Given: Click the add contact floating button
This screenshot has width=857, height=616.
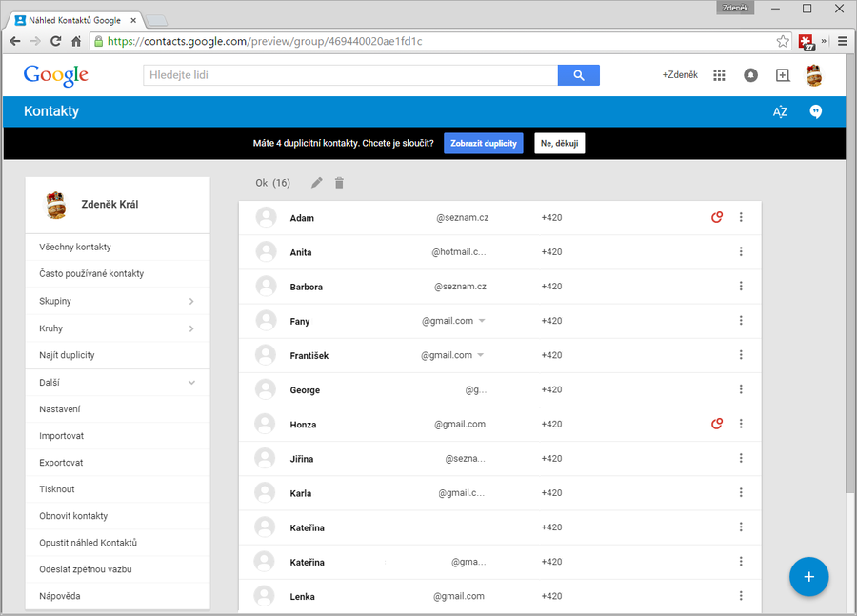Looking at the screenshot, I should [808, 577].
